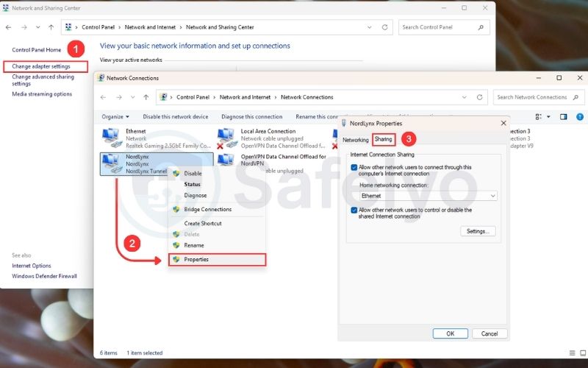
Task: Choose Properties in context menu
Action: point(217,260)
